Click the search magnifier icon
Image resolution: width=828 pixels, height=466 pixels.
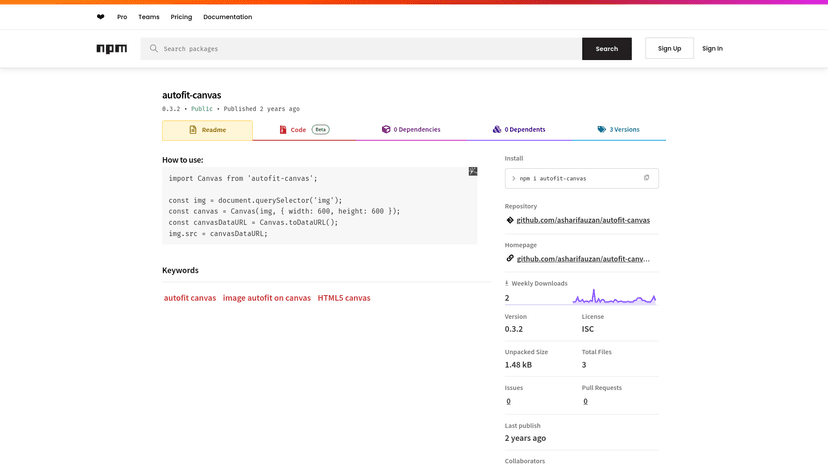pyautogui.click(x=154, y=48)
